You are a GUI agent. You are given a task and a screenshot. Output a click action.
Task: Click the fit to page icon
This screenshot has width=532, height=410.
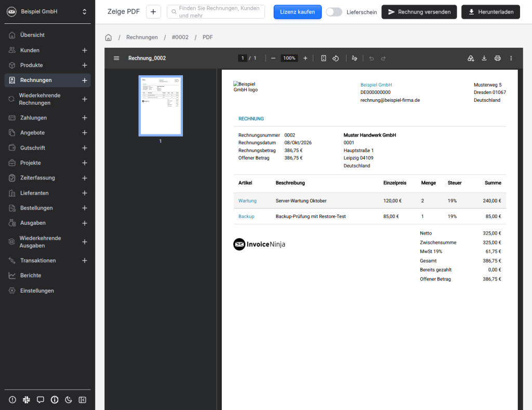[324, 58]
